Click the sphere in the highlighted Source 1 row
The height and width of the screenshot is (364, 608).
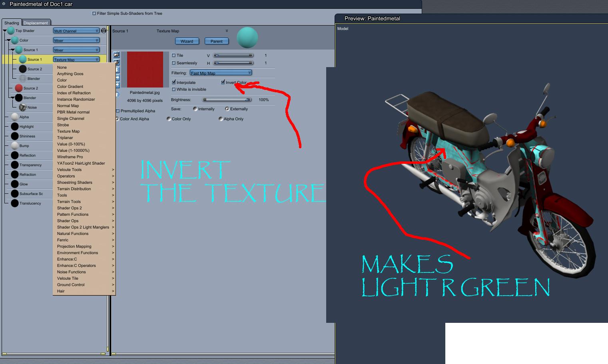[23, 60]
